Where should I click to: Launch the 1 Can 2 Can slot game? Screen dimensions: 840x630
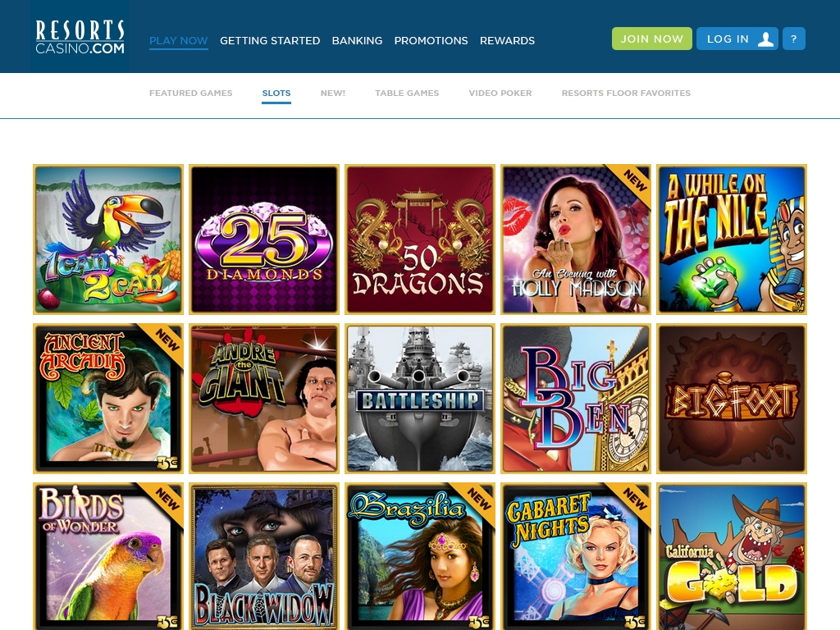pyautogui.click(x=108, y=240)
